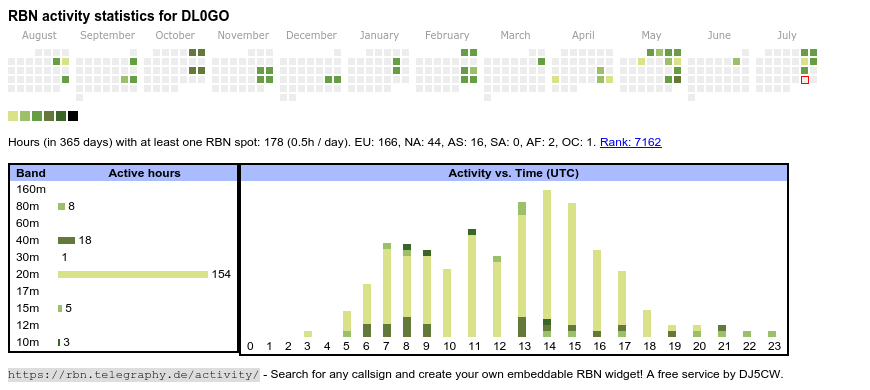The width and height of the screenshot is (870, 390).
Task: Click the '0' hour label on the time axis
Action: click(250, 347)
